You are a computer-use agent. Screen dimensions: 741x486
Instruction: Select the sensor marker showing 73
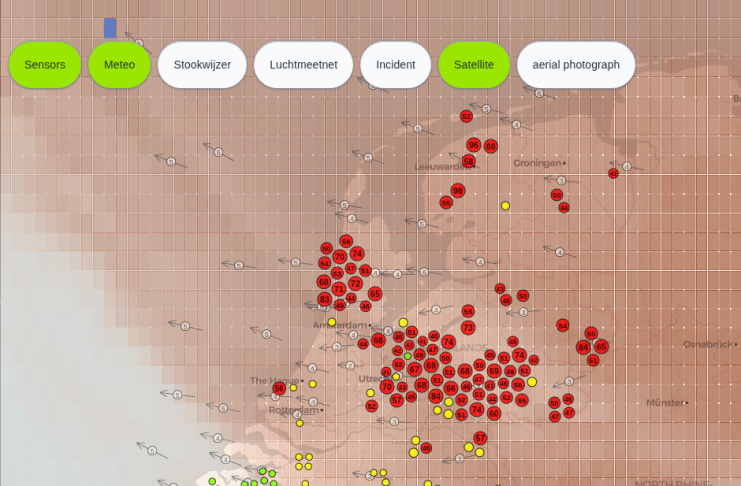point(468,328)
